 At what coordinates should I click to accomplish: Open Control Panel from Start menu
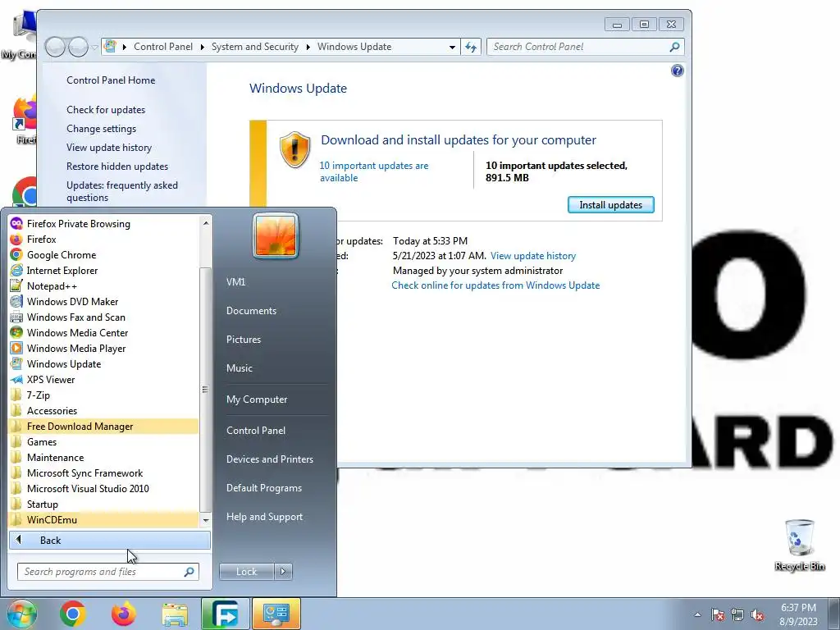(256, 430)
